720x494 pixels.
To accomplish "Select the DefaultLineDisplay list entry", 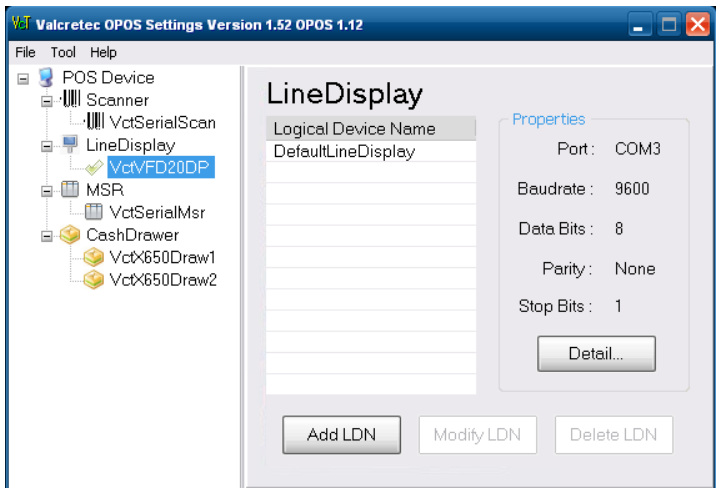I will point(344,152).
